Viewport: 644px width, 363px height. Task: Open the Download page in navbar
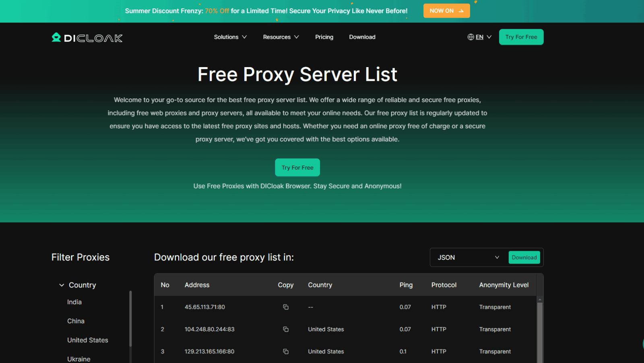click(362, 37)
